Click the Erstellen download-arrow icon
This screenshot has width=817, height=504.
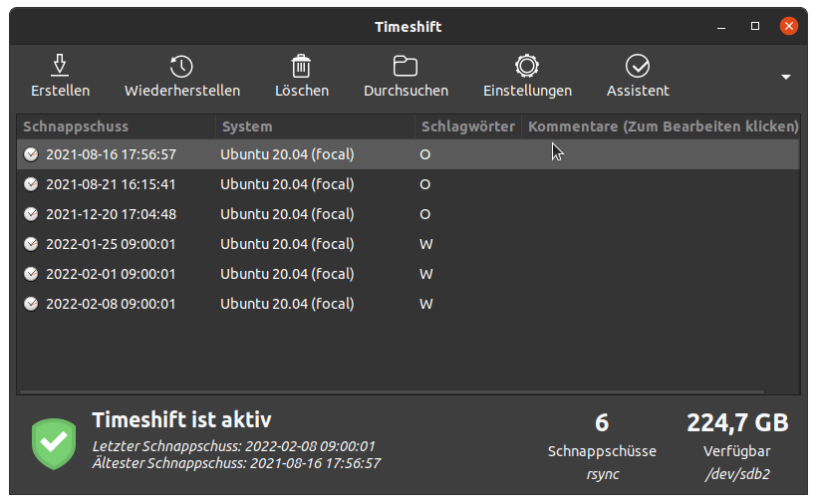click(60, 66)
